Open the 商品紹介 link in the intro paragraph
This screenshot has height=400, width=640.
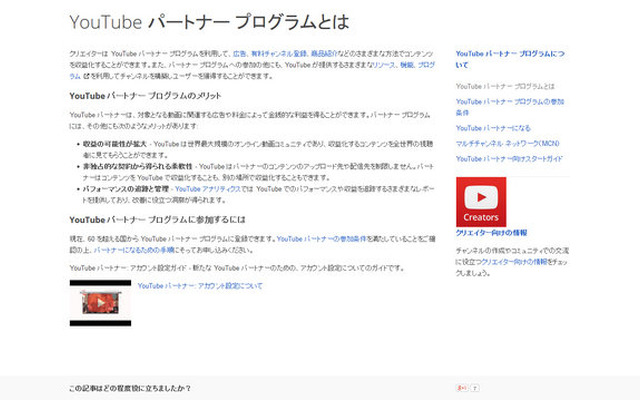coord(324,53)
